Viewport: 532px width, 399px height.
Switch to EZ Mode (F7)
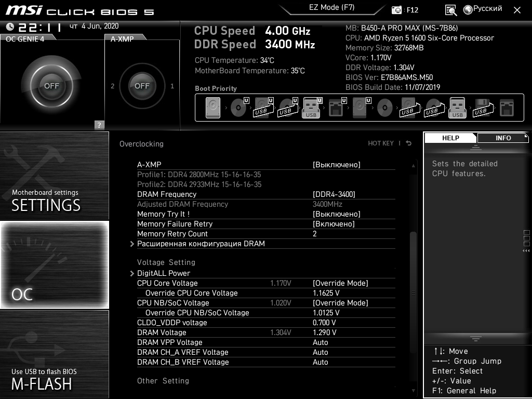332,7
